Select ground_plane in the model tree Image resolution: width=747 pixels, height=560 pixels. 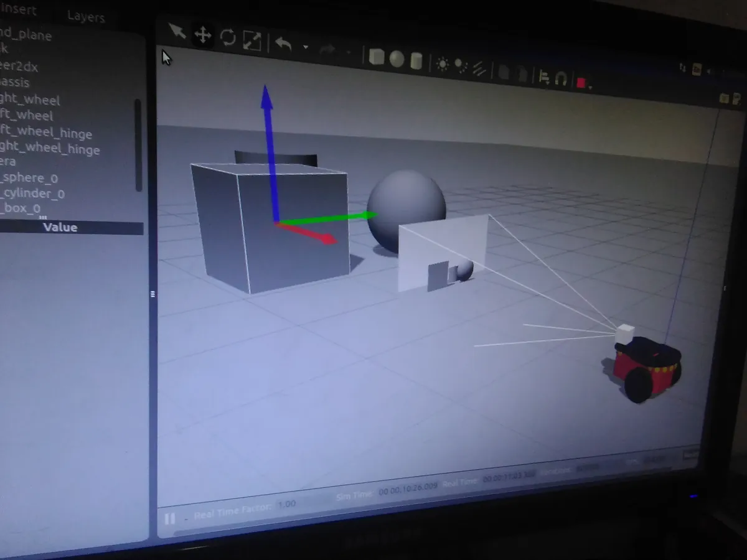pyautogui.click(x=26, y=35)
